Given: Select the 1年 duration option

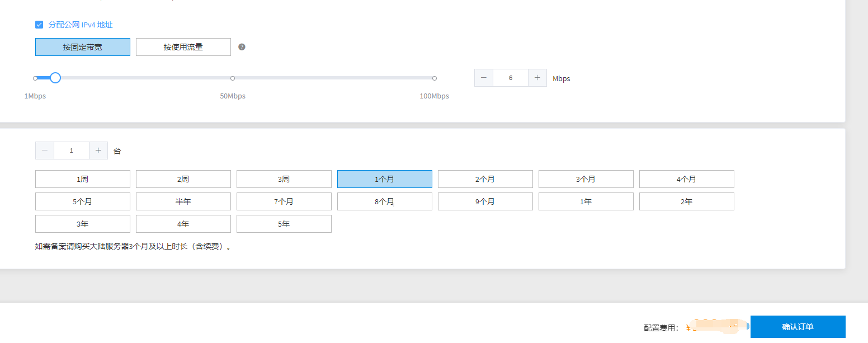Looking at the screenshot, I should [x=586, y=201].
